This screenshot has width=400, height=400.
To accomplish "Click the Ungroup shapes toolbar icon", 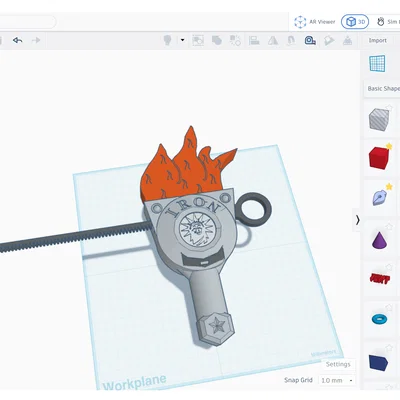I will (217, 40).
